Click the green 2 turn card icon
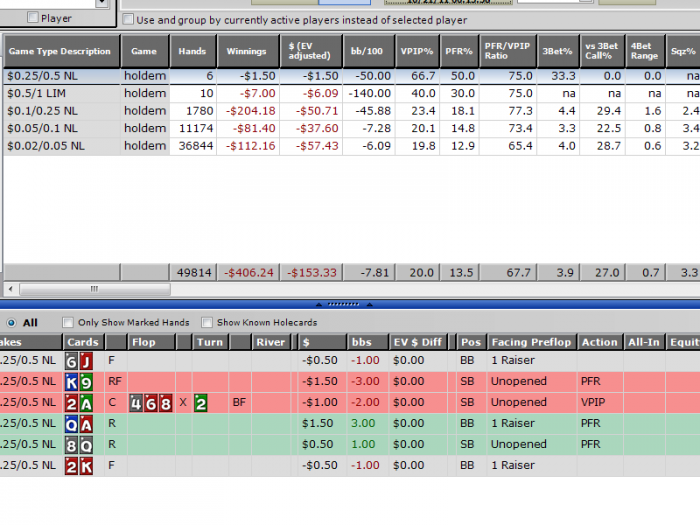 point(201,403)
